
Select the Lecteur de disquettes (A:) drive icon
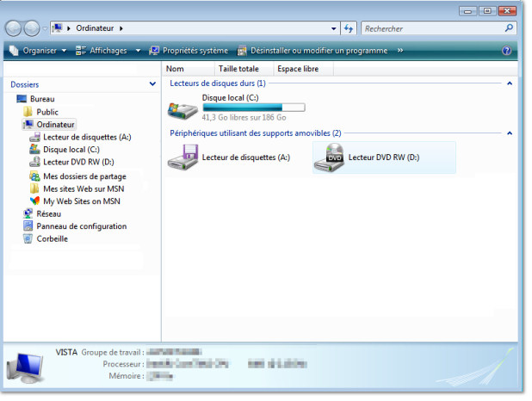182,157
